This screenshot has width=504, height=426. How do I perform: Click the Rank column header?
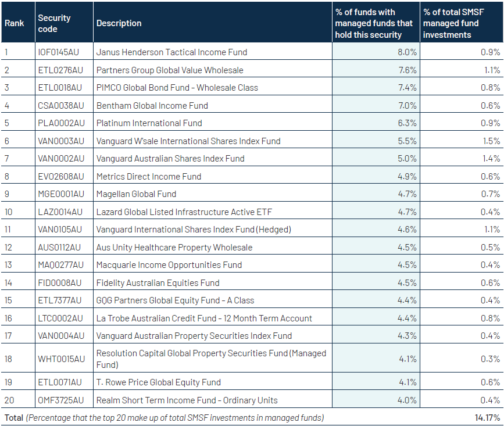pos(15,23)
